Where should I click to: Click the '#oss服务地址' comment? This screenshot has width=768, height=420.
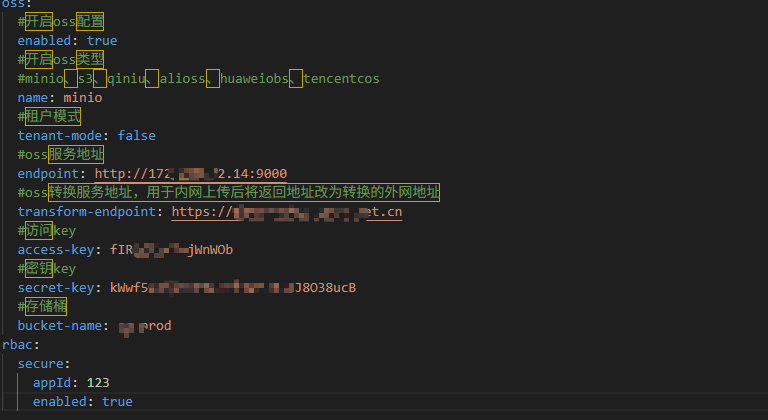[x=61, y=155]
